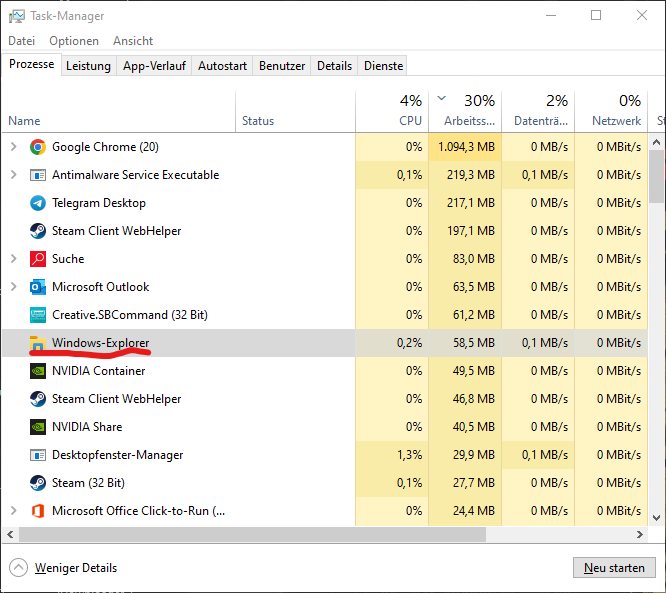Sort by the Datenträger column header
This screenshot has width=666, height=593.
pos(538,111)
